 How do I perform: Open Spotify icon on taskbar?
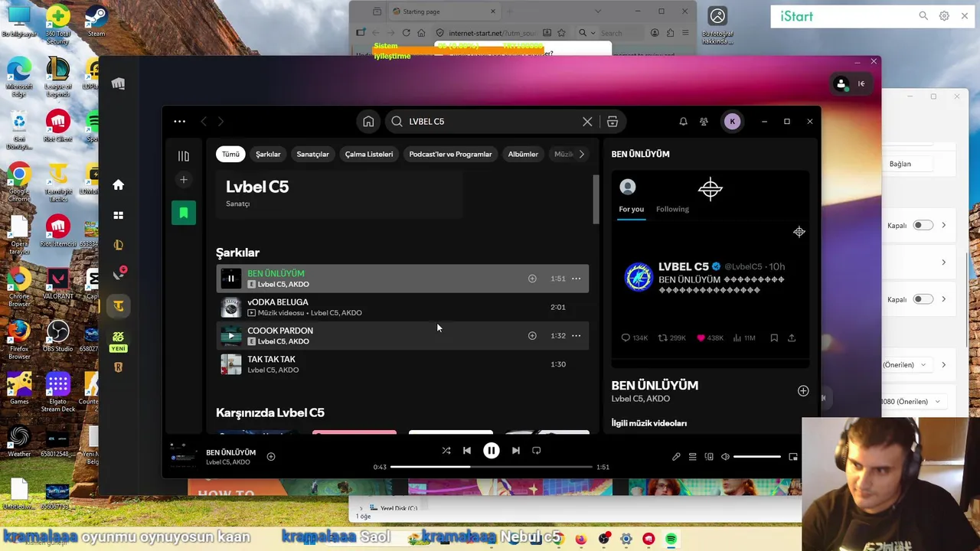[x=671, y=540]
